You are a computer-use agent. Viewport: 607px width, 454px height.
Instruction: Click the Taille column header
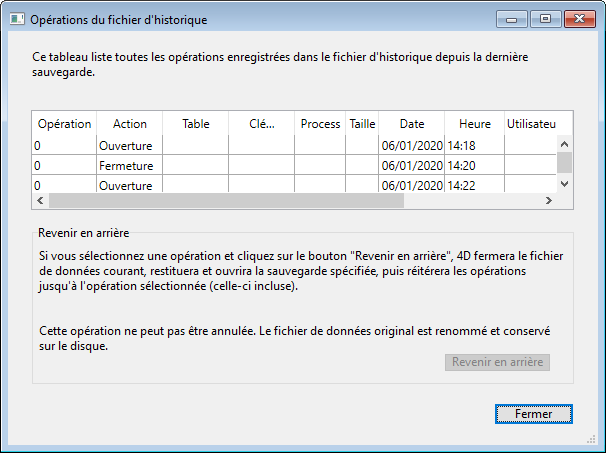(x=362, y=124)
